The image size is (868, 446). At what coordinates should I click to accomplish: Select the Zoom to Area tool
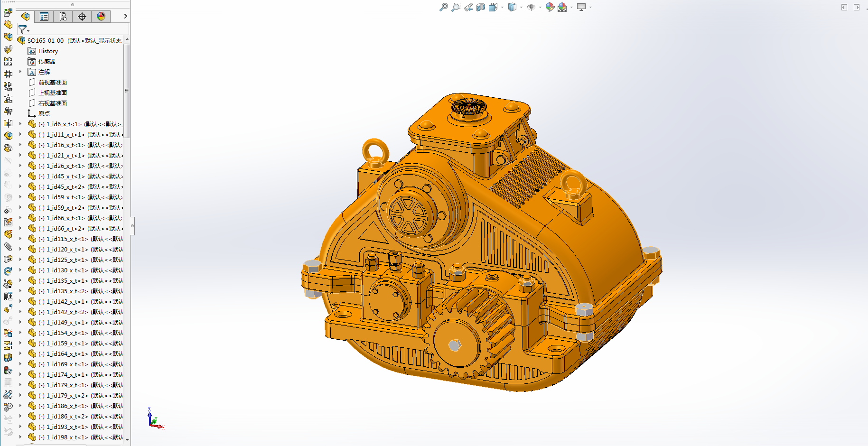click(456, 7)
